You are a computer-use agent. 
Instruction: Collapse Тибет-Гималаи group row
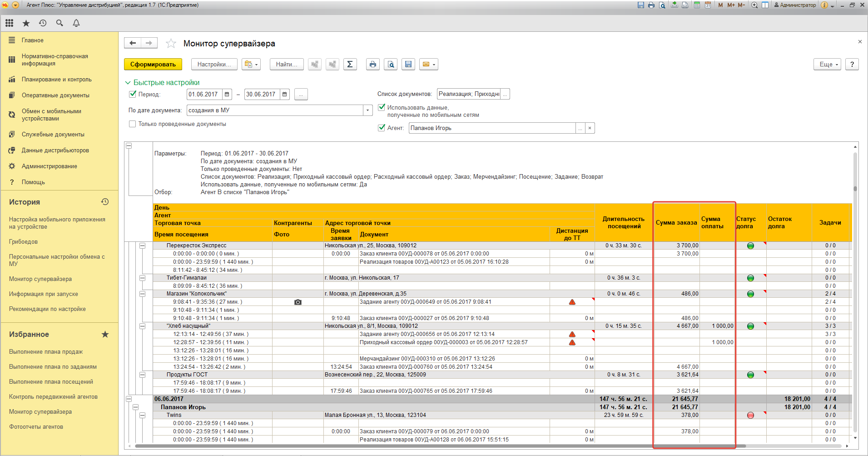click(x=142, y=278)
